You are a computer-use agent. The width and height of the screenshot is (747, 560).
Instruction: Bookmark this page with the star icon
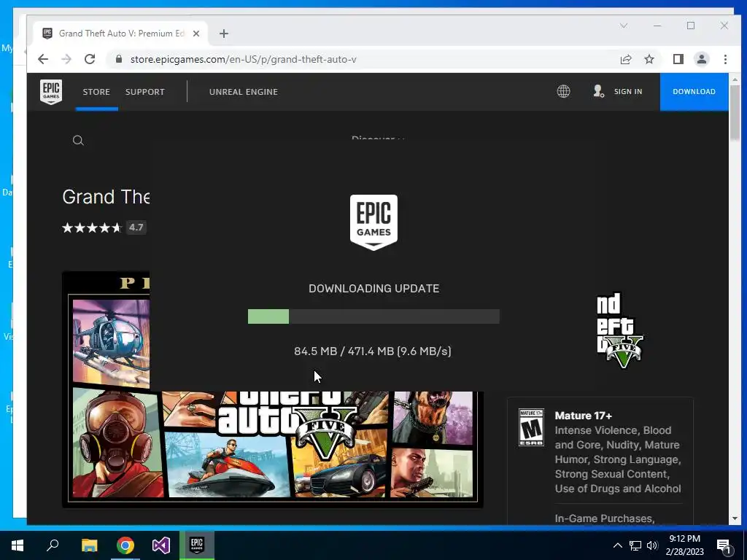click(649, 59)
